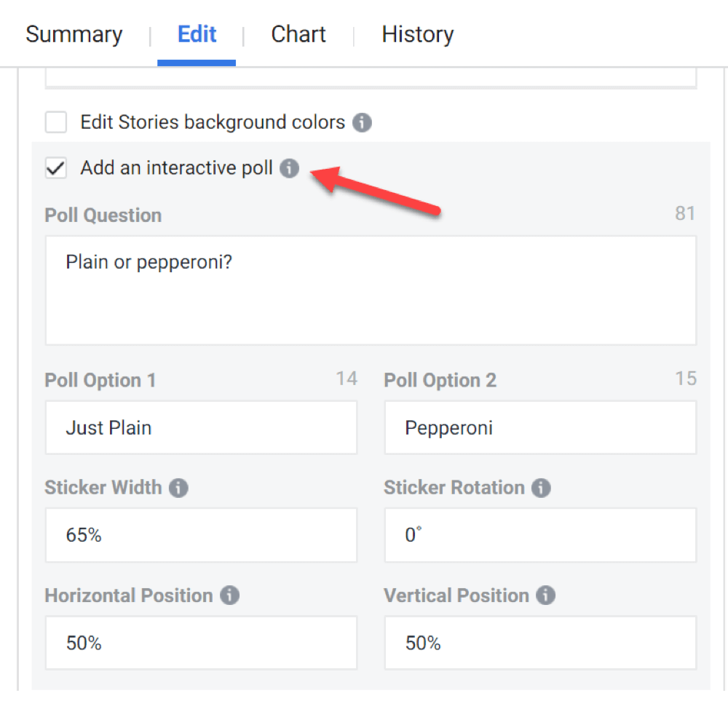Click the Sticker Rotation info icon

tap(541, 488)
